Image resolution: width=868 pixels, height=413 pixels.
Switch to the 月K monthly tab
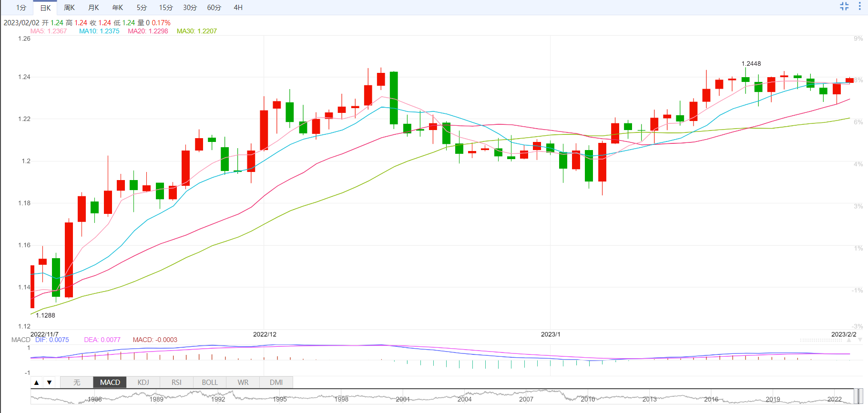pos(93,8)
